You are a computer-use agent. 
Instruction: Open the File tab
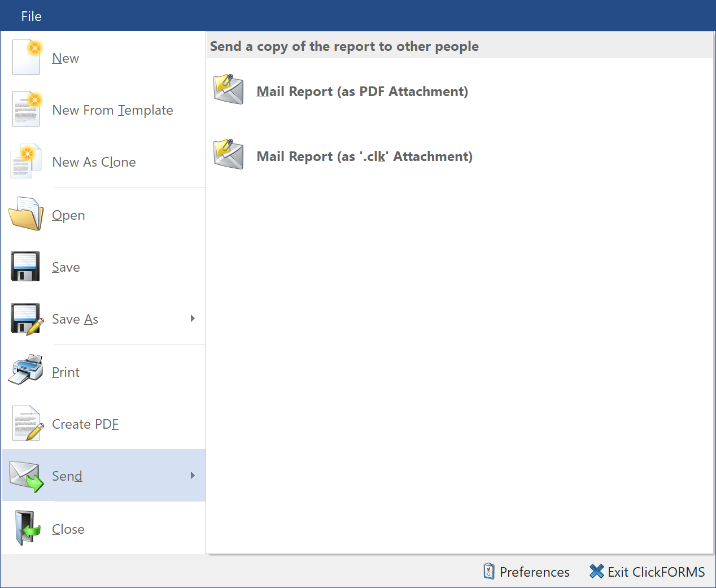(32, 16)
